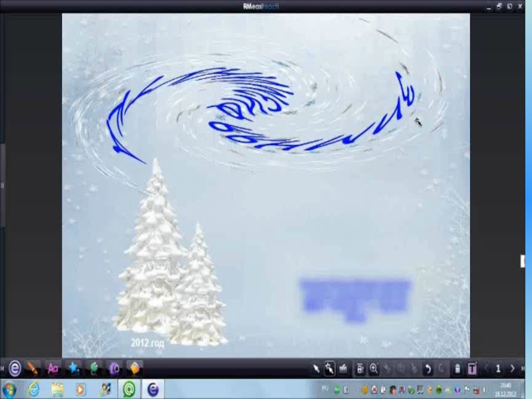Image resolution: width=532 pixels, height=399 pixels.
Task: Open the green @ Mail.Ru Agent taskbar icon
Action: pyautogui.click(x=129, y=389)
